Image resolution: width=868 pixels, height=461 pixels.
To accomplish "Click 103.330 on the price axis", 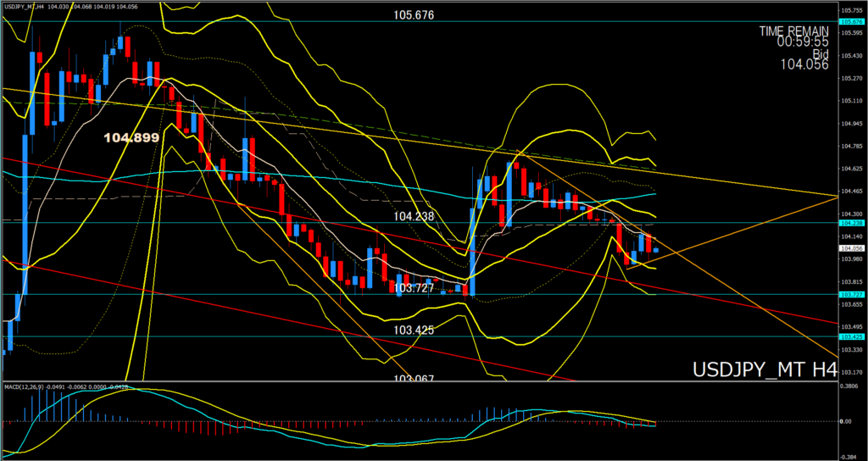I will click(x=850, y=349).
